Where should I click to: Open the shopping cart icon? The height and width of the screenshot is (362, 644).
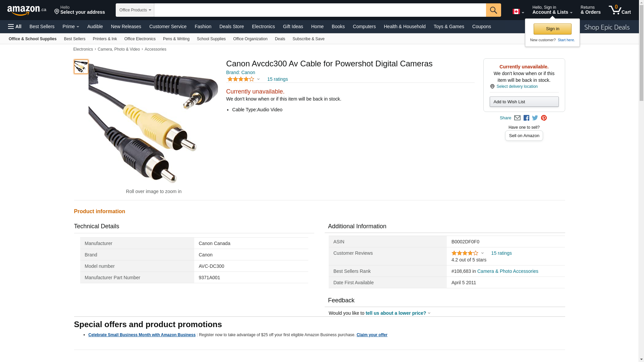620,10
